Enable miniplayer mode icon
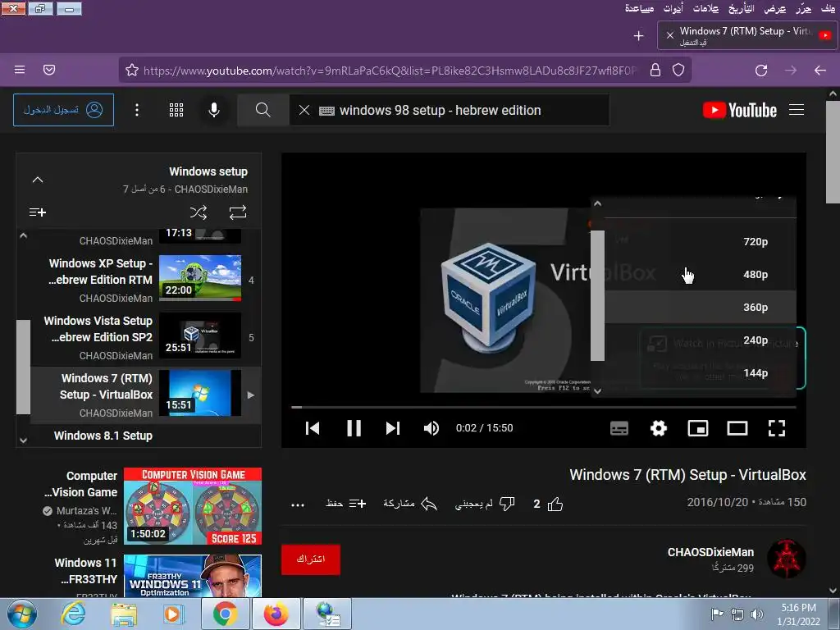 tap(698, 428)
